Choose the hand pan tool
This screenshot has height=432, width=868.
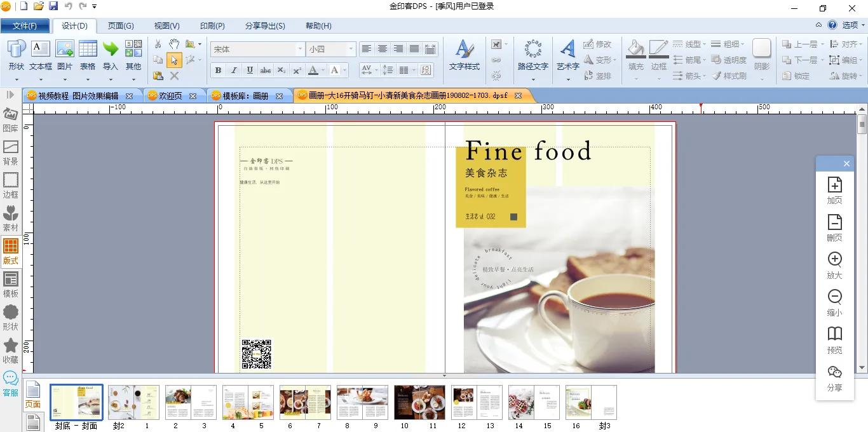(174, 44)
